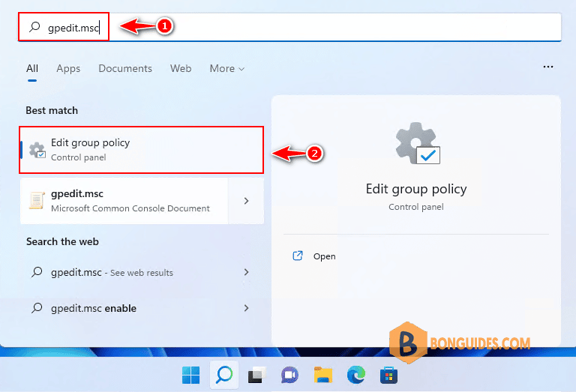Open the Chat app on taskbar
The height and width of the screenshot is (392, 576).
[x=289, y=375]
